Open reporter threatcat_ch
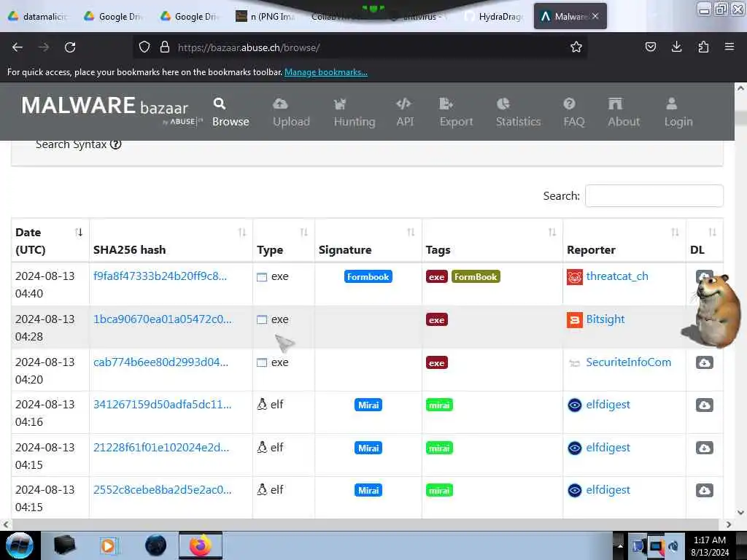Viewport: 747px width, 560px height. (x=617, y=276)
